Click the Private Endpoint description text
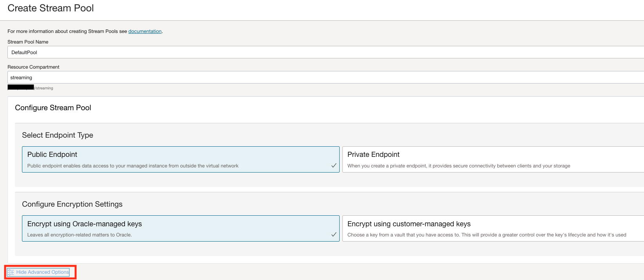Screen dimensions: 644x280 coord(459,166)
